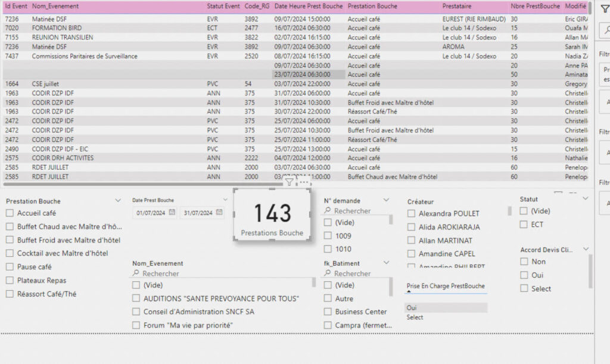Tick the ECT status checkbox
610x364 pixels.
524,225
